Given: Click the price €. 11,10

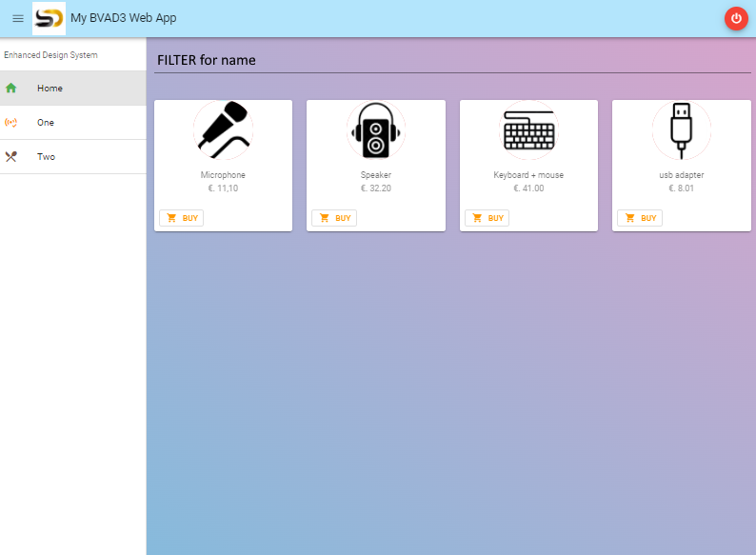Looking at the screenshot, I should coord(223,188).
